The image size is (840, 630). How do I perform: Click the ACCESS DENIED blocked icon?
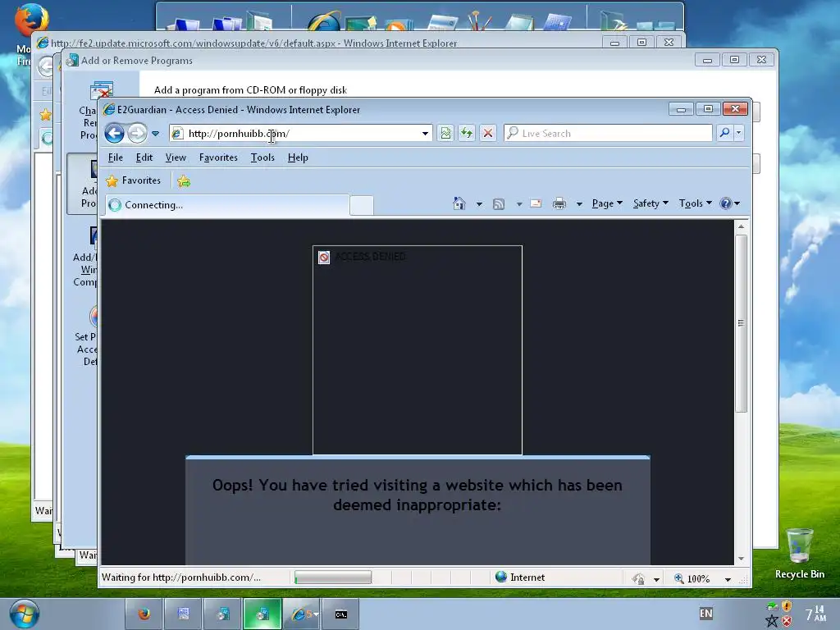[324, 258]
